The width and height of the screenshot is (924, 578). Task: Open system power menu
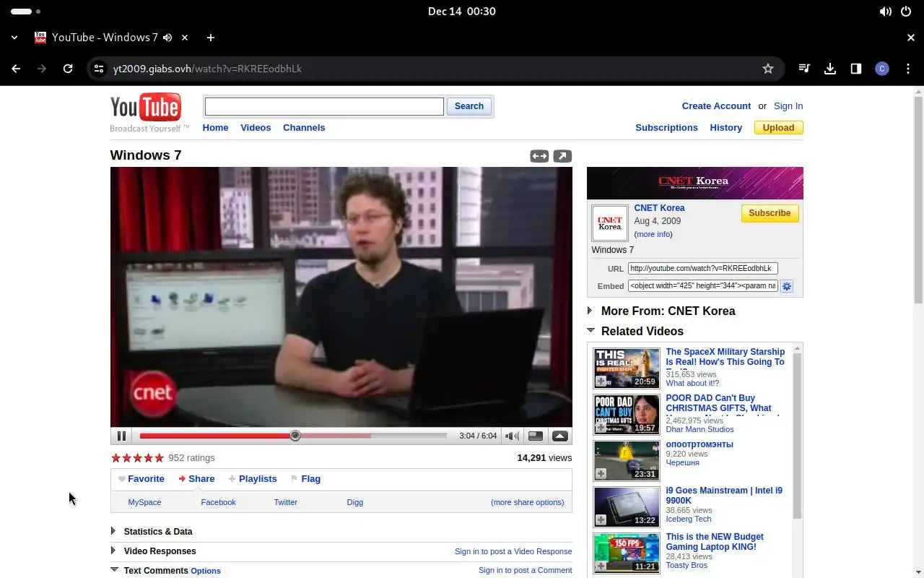pos(907,12)
